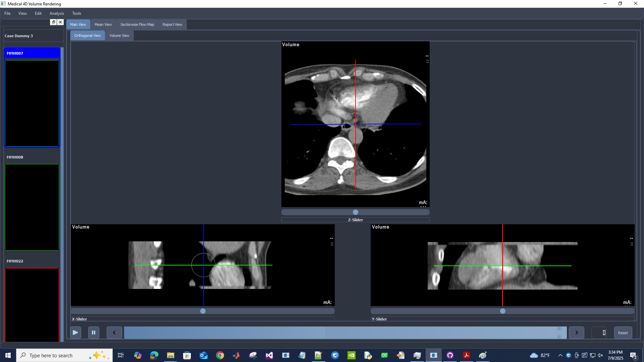Click the Reset button
Screen dimensions: 644x362
pos(623,333)
